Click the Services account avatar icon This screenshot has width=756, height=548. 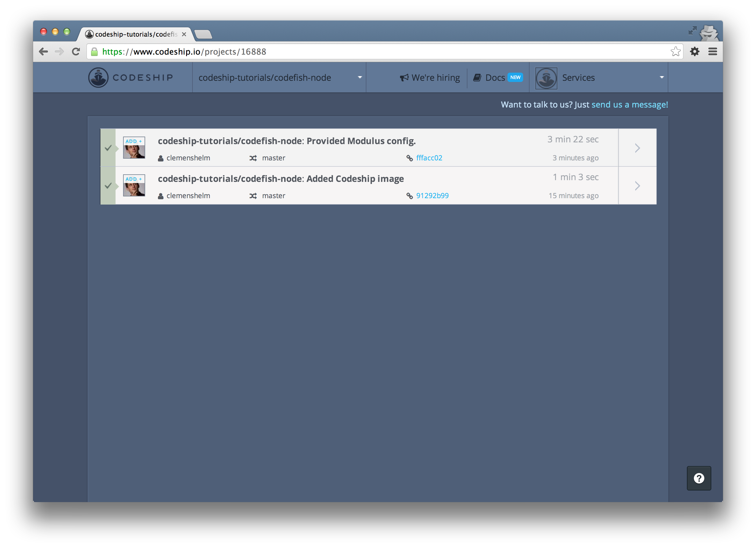tap(546, 78)
